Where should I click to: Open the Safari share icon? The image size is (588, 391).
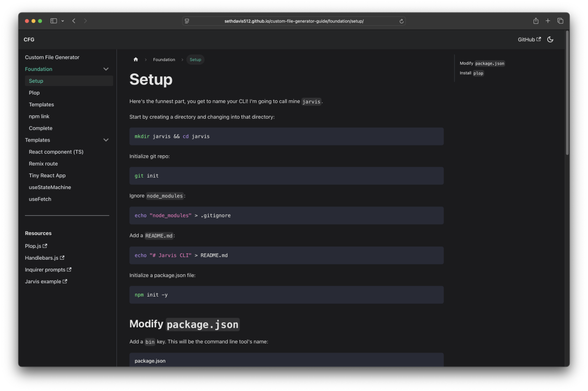point(536,21)
